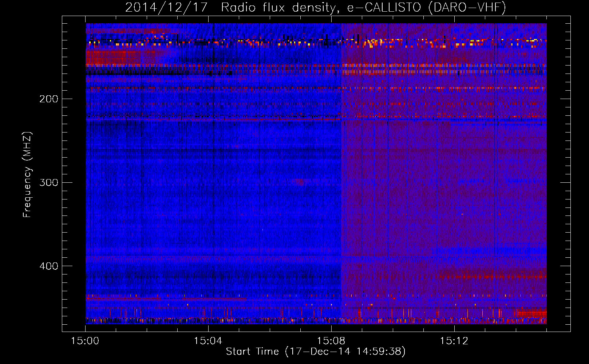The image size is (589, 364).
Task: Click the 400 frequency tick label
Action: (49, 266)
